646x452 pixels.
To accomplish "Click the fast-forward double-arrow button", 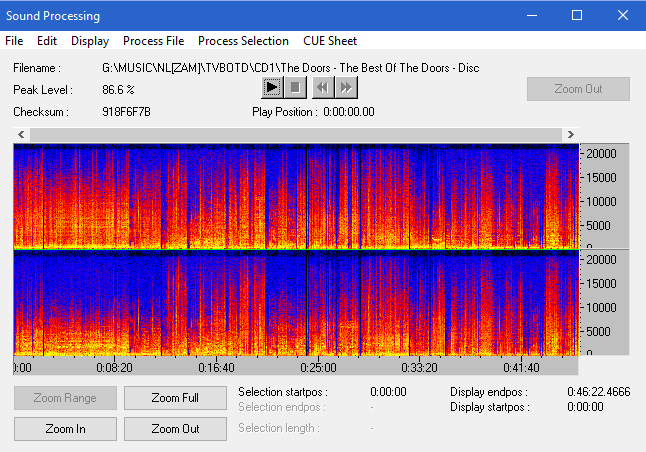I will click(x=346, y=87).
